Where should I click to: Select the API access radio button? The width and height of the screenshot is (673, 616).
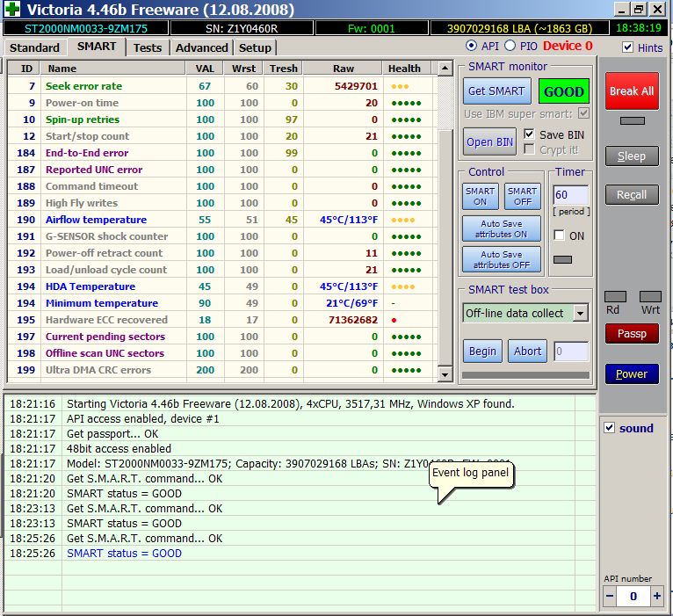[x=471, y=46]
